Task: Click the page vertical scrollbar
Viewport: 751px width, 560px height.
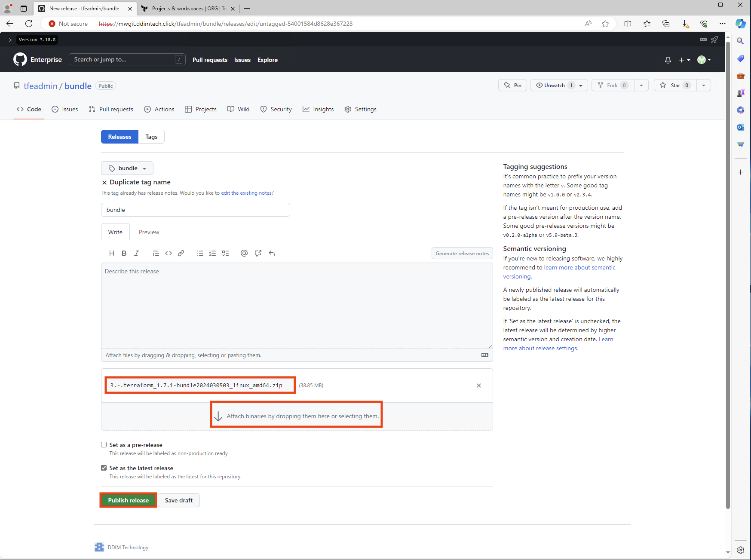Action: (728, 275)
